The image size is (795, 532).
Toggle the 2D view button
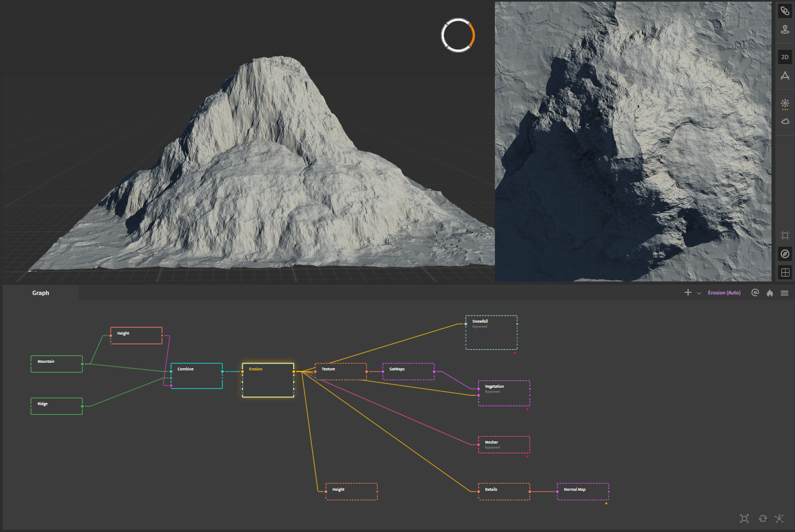click(785, 57)
